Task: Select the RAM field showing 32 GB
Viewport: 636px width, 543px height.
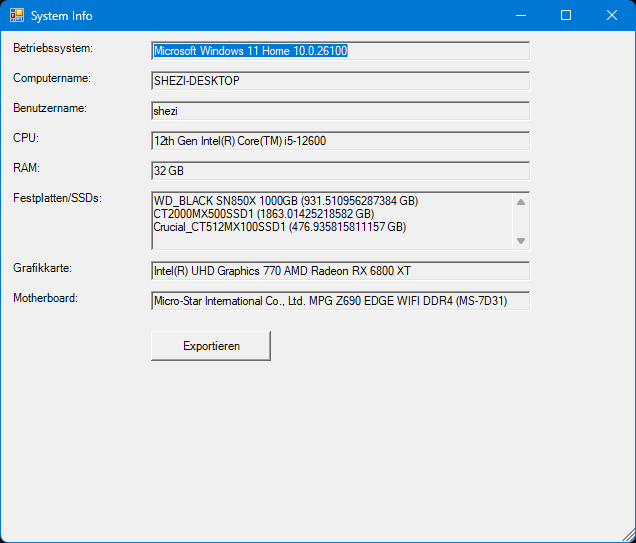Action: pyautogui.click(x=340, y=171)
